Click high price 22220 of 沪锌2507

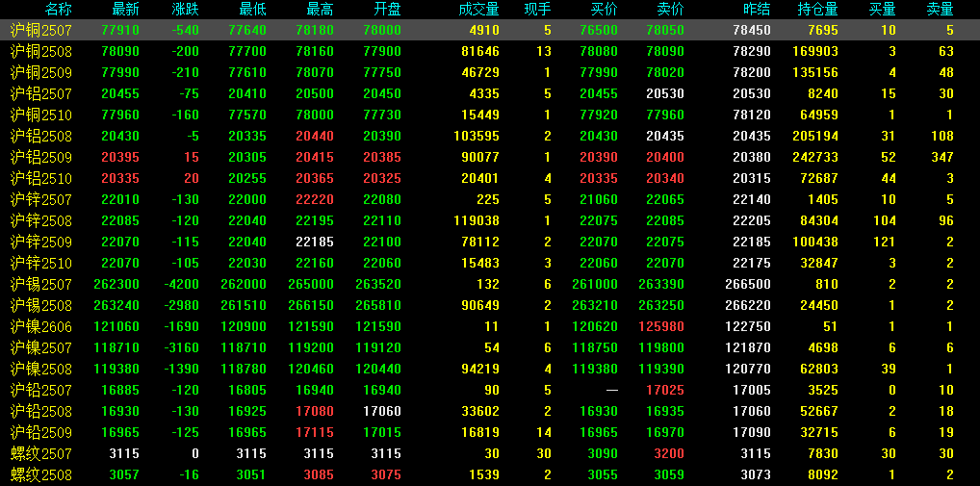315,200
